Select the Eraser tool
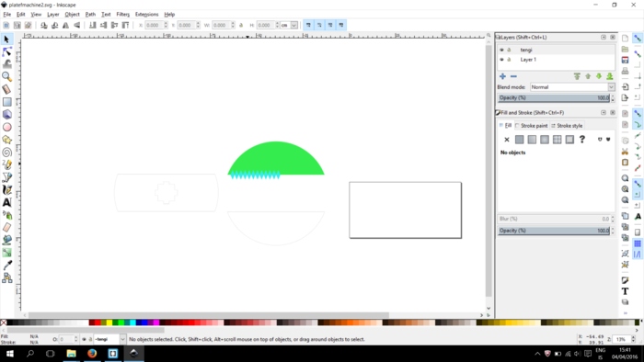This screenshot has width=644, height=362. tap(6, 228)
